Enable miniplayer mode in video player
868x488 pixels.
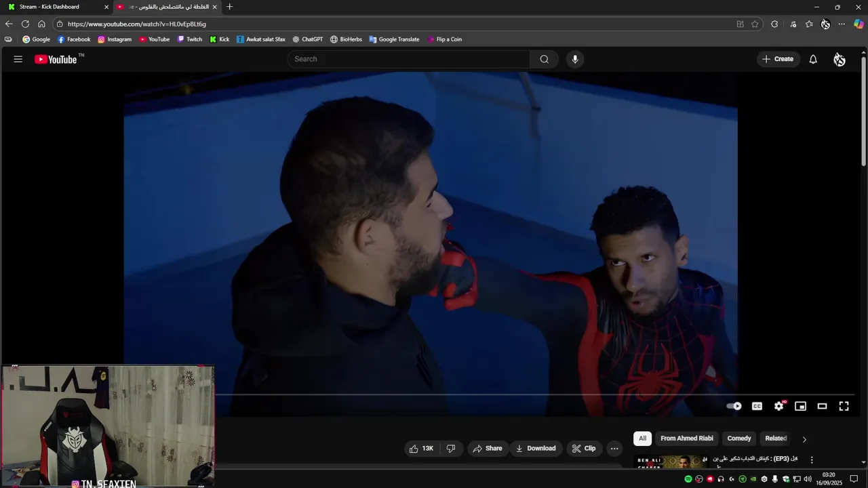[801, 406]
